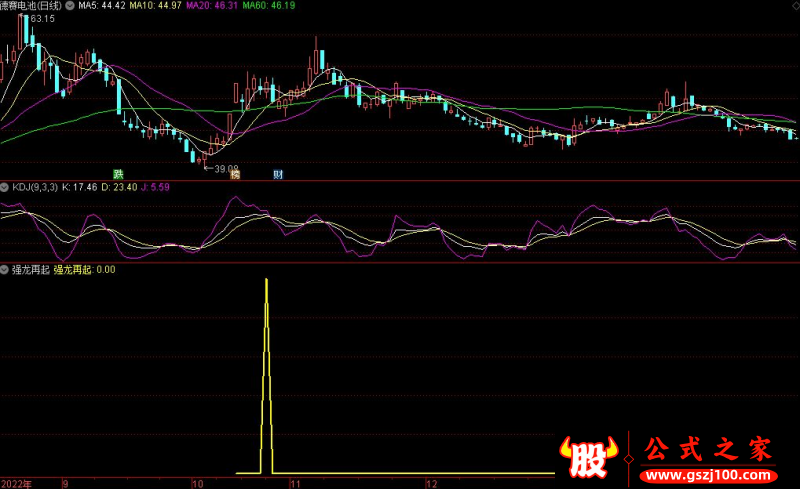Select the MA5 moving average label
Screen dimensions: 800x489
click(x=104, y=6)
